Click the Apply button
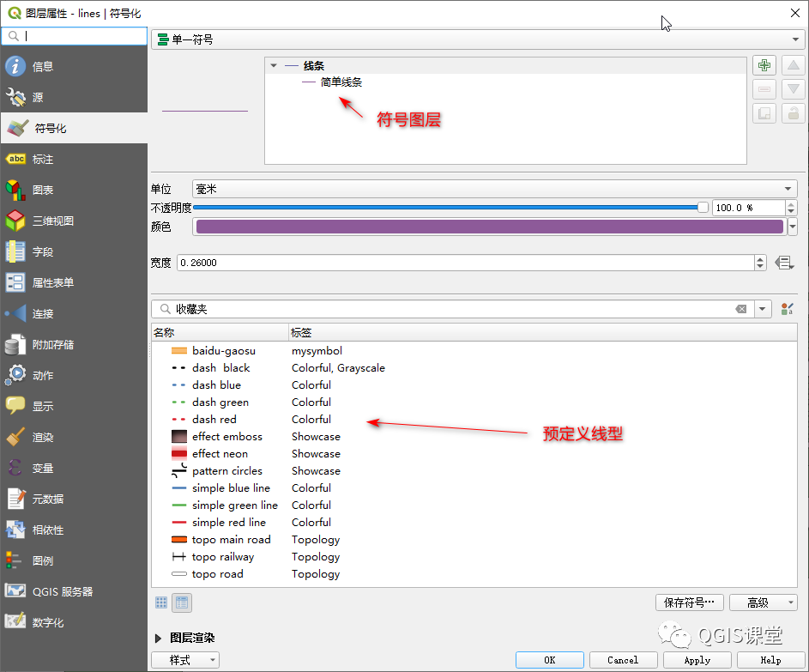809x672 pixels. 697,660
